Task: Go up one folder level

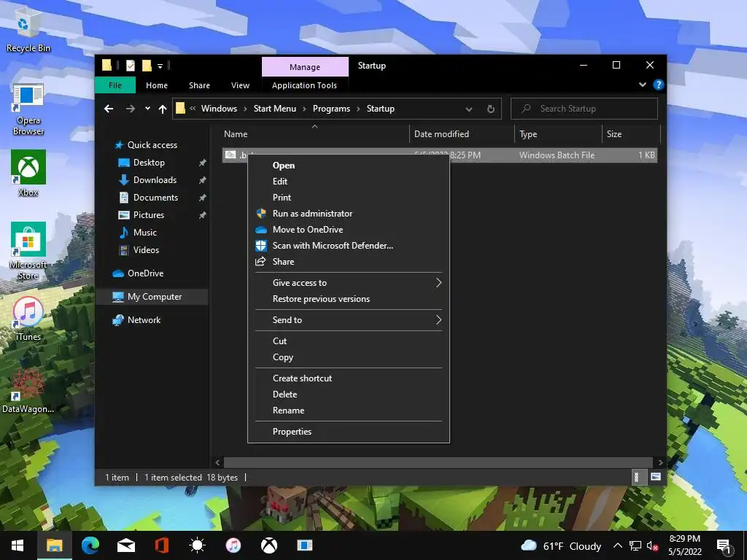Action: point(163,109)
